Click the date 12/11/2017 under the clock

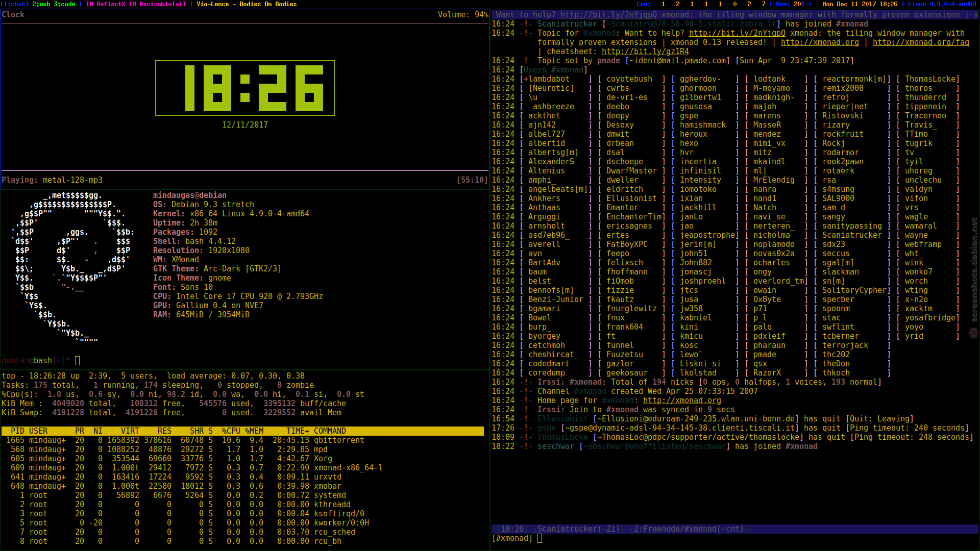coord(245,125)
